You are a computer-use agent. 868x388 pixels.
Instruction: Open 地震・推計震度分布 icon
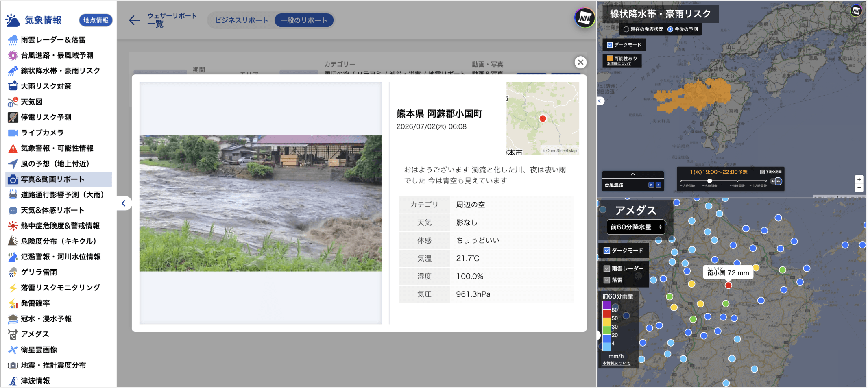tap(13, 365)
